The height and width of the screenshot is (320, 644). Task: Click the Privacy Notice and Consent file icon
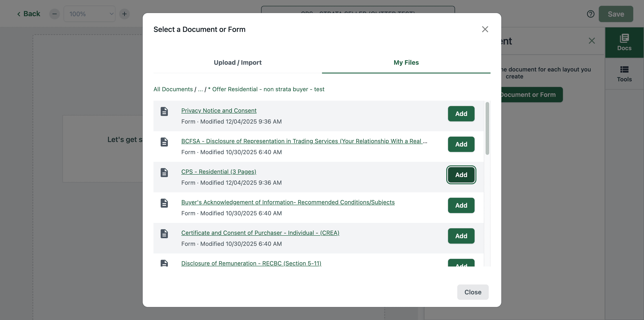pyautogui.click(x=164, y=111)
